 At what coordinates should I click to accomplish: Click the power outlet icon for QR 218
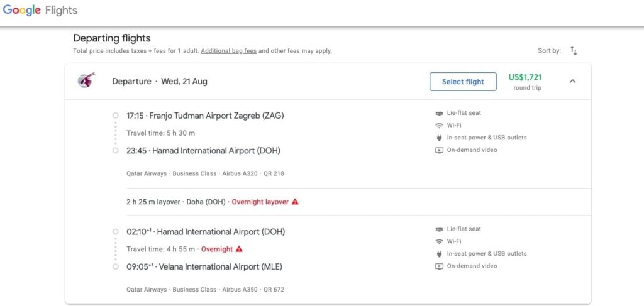point(439,138)
